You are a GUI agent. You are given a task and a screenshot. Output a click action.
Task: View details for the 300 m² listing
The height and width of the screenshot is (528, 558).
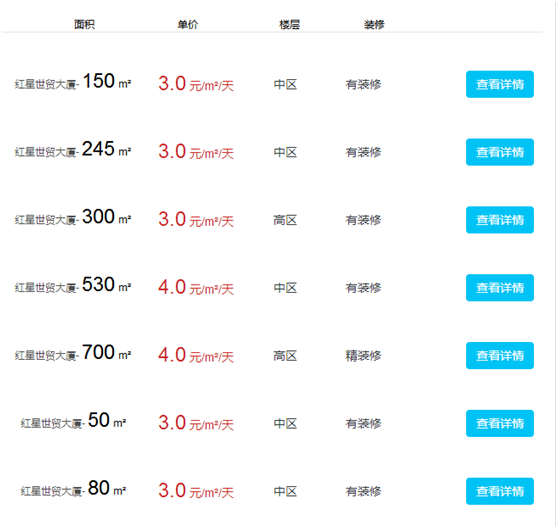pos(500,220)
